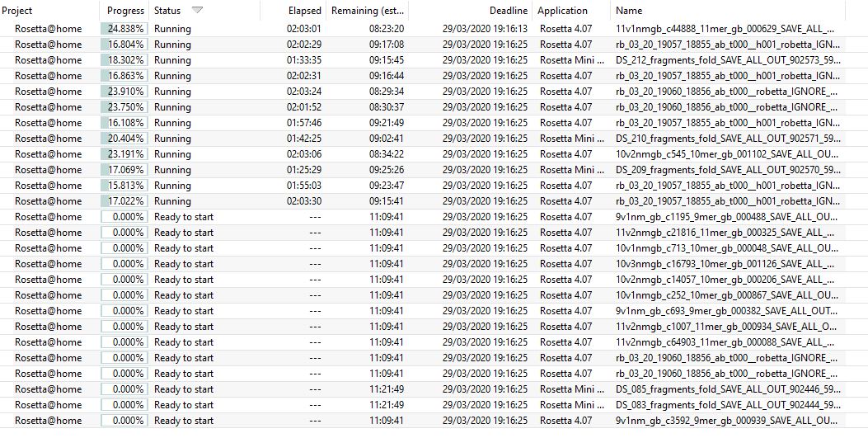Select the 9v1nm_gb_c1195_9mer ready task

point(727,217)
